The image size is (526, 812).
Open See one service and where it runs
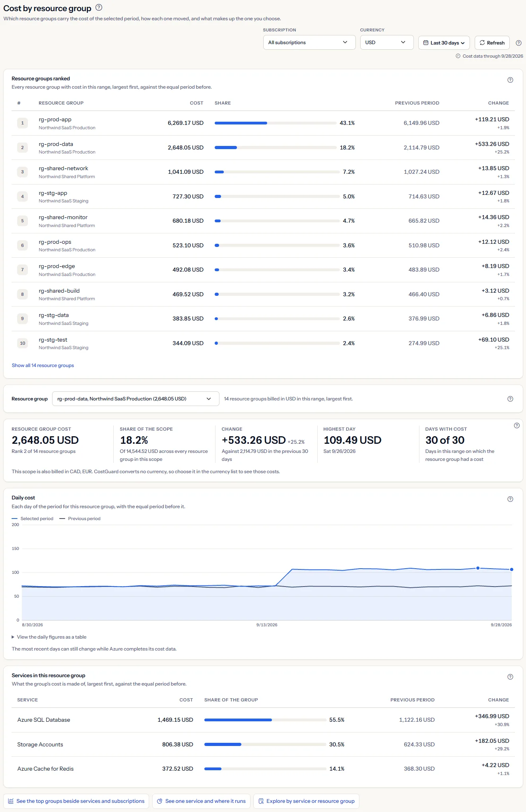pos(201,801)
